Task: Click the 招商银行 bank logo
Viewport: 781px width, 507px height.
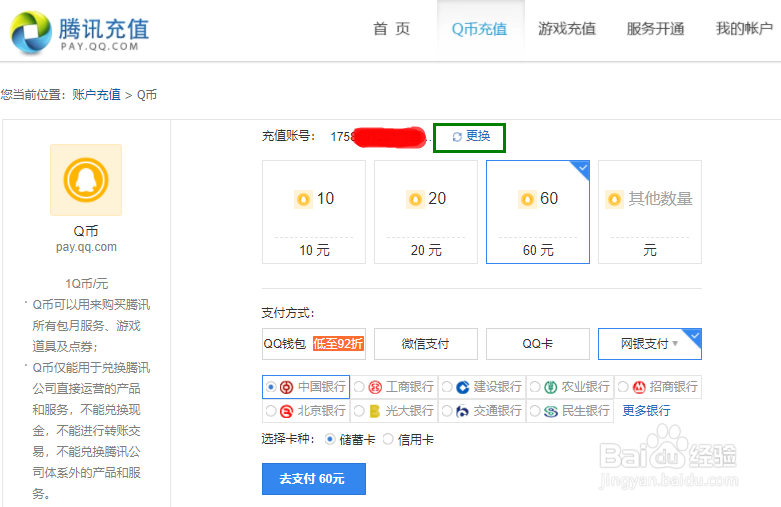Action: [639, 387]
